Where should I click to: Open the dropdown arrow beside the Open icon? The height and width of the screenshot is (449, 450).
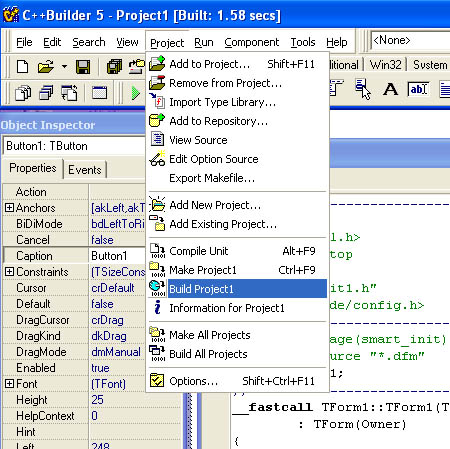pos(64,66)
